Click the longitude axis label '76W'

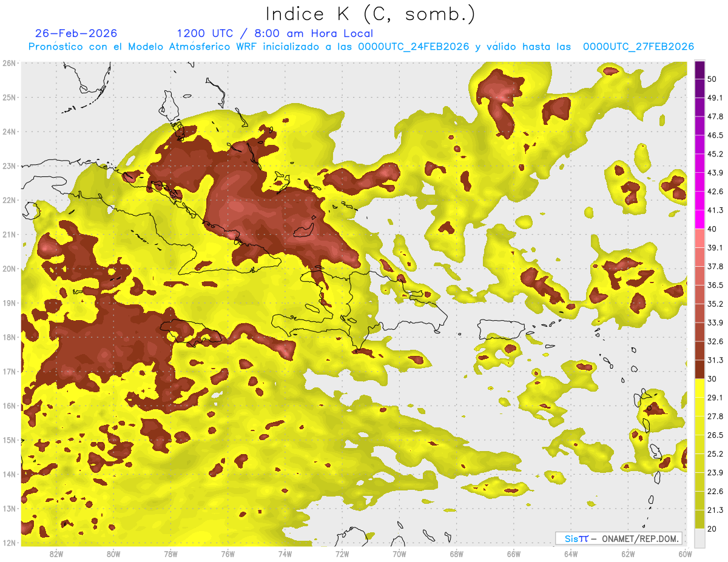click(227, 554)
